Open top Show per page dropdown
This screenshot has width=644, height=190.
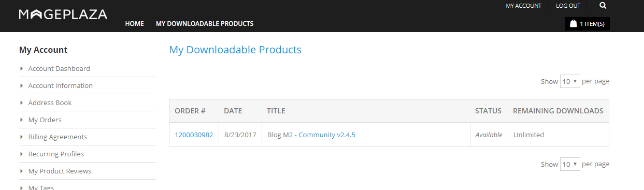570,81
